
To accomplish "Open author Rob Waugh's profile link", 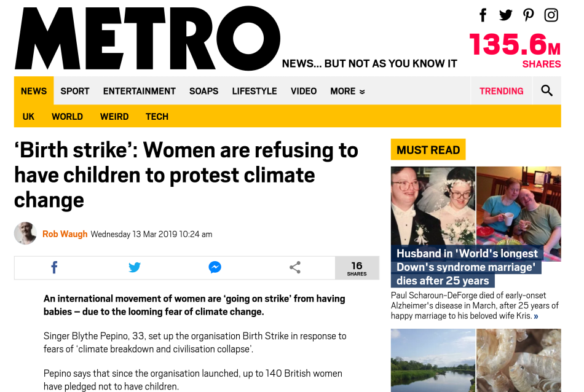I will [x=65, y=234].
